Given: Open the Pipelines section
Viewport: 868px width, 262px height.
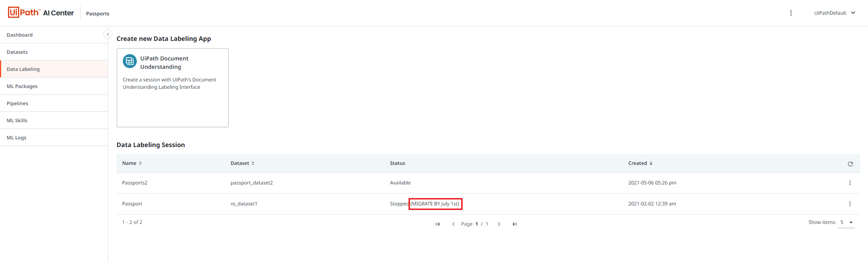Looking at the screenshot, I should pyautogui.click(x=54, y=103).
